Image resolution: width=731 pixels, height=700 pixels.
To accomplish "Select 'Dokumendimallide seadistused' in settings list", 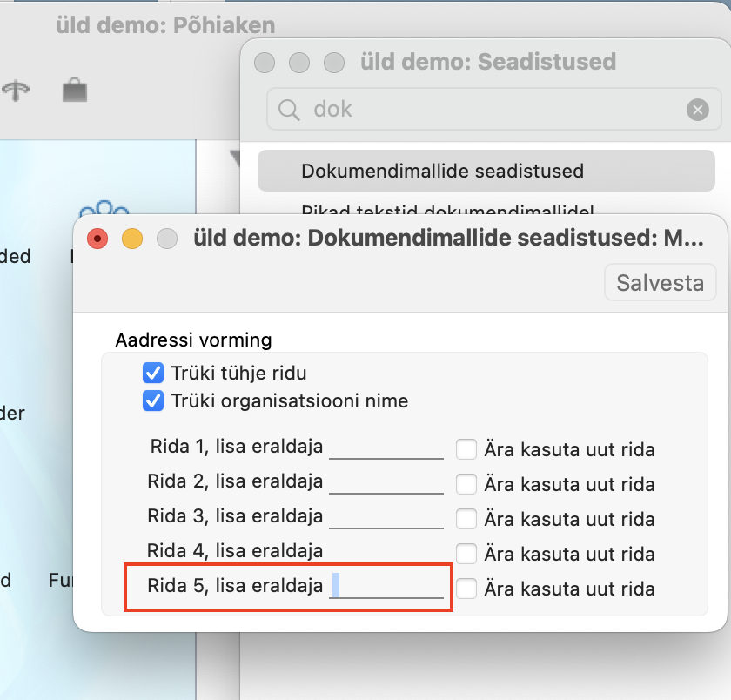I will [485, 171].
